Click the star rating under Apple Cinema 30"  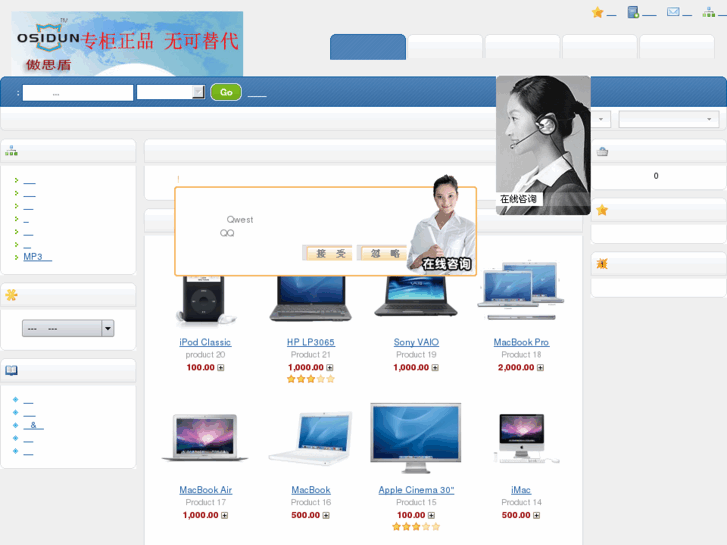tap(416, 526)
